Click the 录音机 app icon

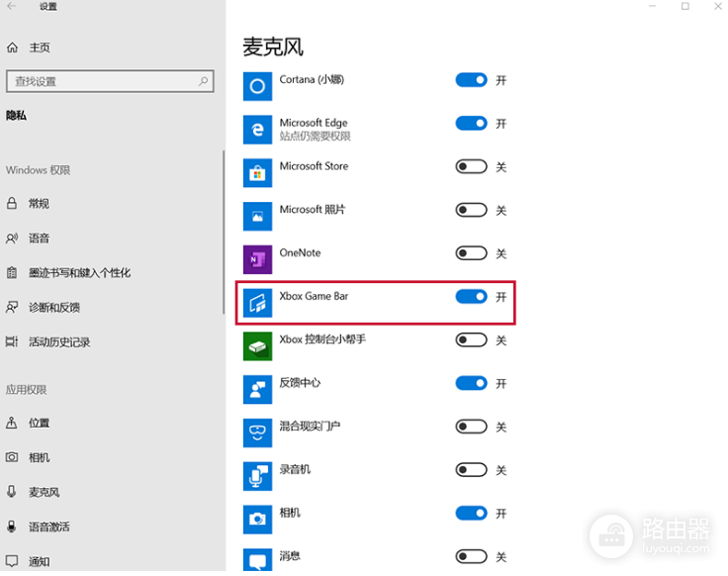coord(257,476)
